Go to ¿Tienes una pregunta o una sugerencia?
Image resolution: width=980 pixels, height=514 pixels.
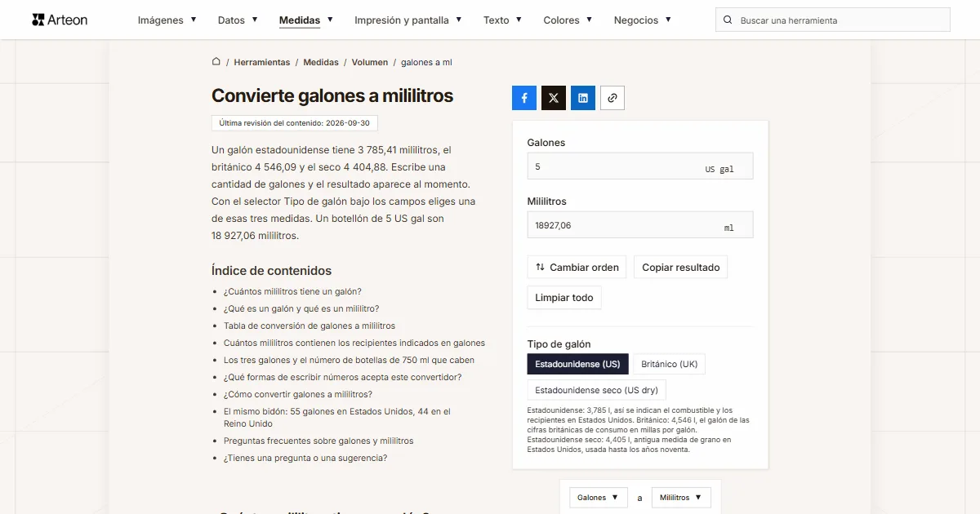pos(305,458)
